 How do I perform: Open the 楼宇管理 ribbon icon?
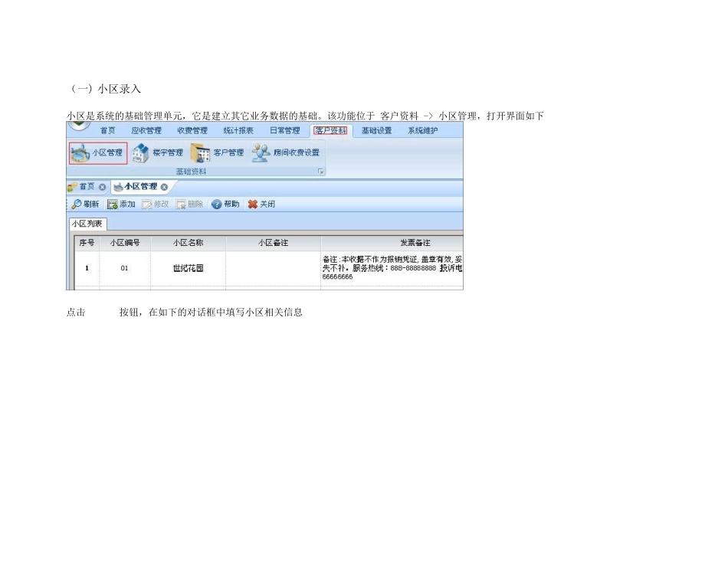coord(157,152)
